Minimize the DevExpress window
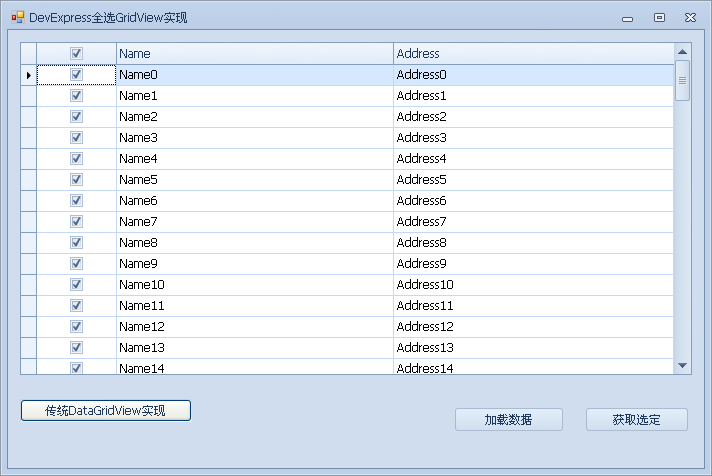Viewport: 712px width, 476px height. pos(627,18)
